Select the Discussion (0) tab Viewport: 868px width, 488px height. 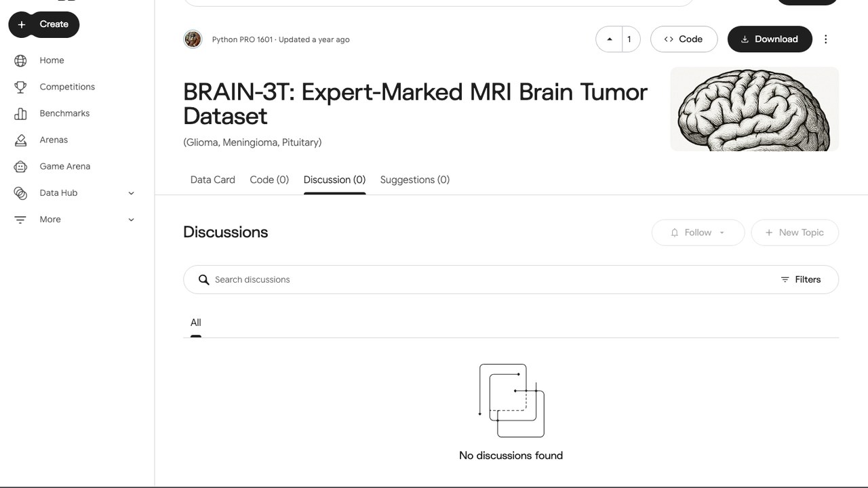coord(334,180)
